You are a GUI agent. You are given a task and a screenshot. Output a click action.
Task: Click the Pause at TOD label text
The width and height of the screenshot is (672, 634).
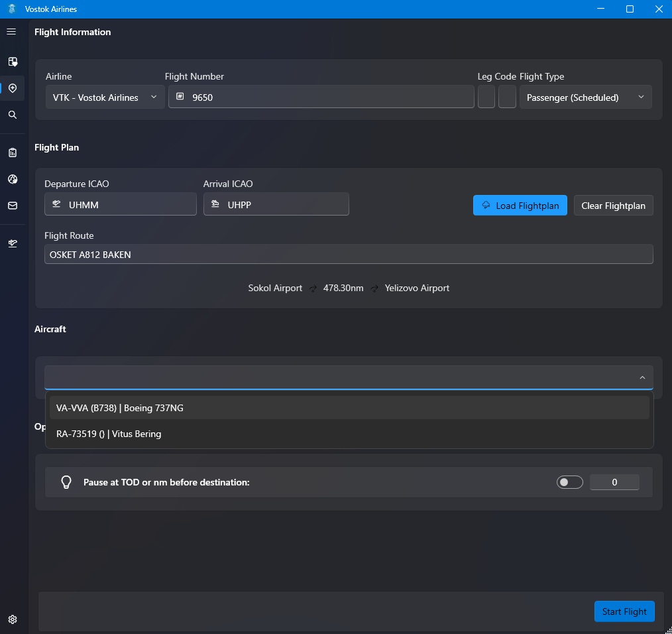(x=166, y=482)
